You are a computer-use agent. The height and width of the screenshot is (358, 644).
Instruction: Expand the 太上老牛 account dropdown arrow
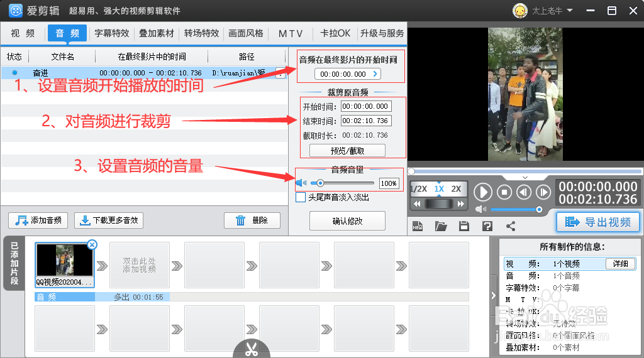click(x=570, y=10)
